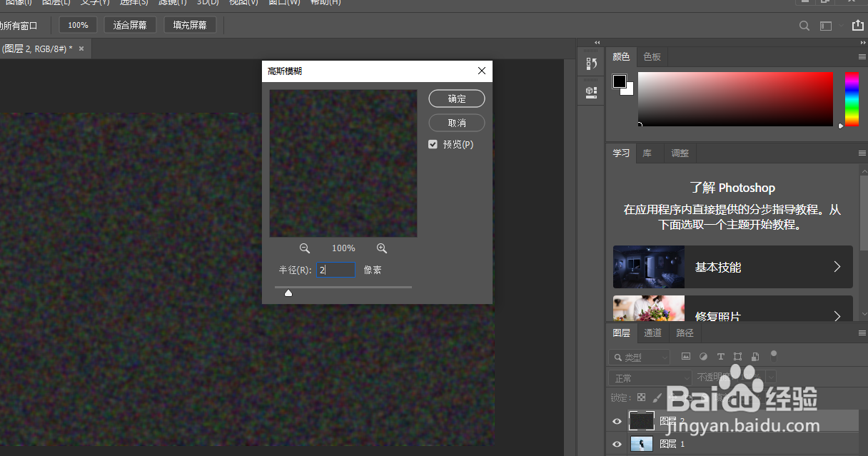Screen dimensions: 868x456
Task: Filter layers by adjustment layer icon
Action: click(x=703, y=356)
